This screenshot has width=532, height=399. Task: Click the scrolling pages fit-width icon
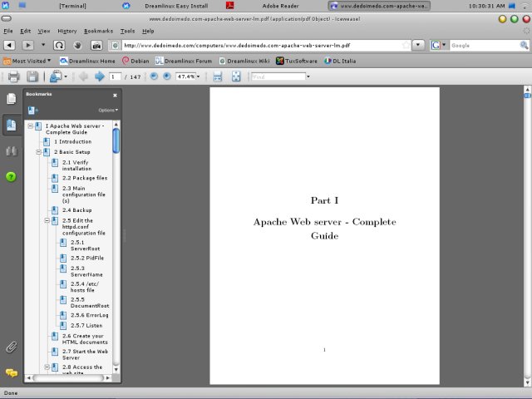218,76
